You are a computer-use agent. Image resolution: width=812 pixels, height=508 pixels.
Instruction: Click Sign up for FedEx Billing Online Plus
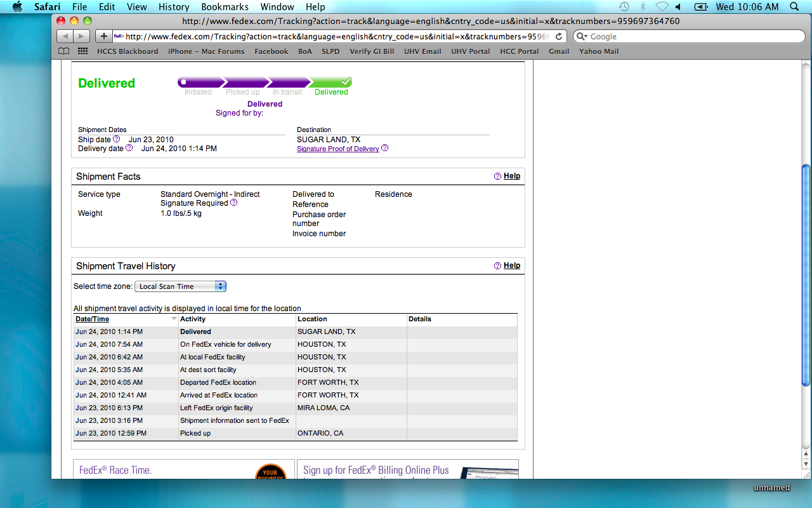[408, 469]
